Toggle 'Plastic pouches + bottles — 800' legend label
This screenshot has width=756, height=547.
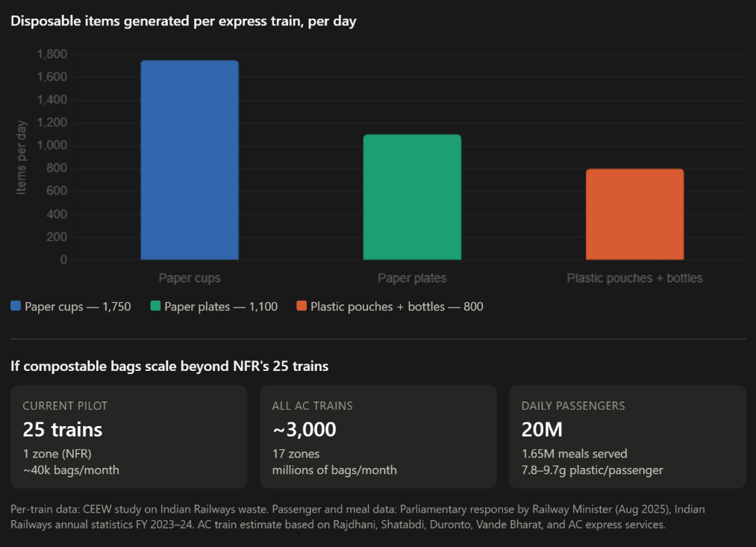[396, 307]
